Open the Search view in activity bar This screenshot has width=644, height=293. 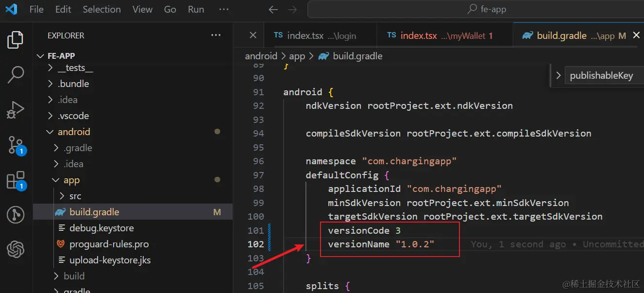click(x=16, y=75)
